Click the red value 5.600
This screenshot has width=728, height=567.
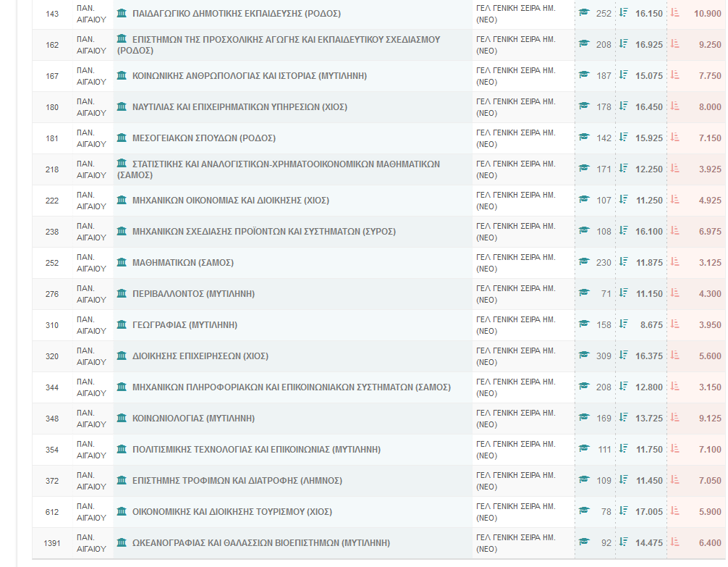[710, 356]
